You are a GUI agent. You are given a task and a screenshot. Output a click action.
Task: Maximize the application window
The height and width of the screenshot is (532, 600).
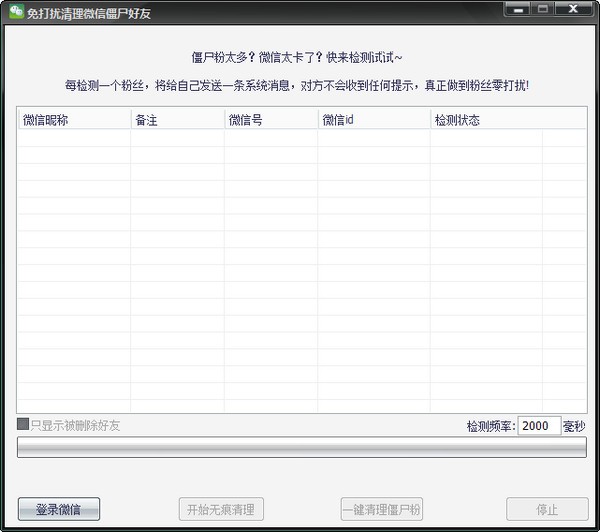click(544, 11)
